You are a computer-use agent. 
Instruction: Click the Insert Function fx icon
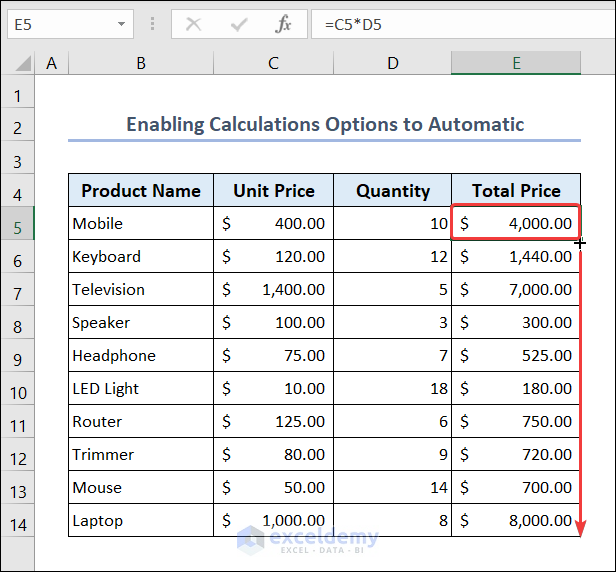coord(284,25)
